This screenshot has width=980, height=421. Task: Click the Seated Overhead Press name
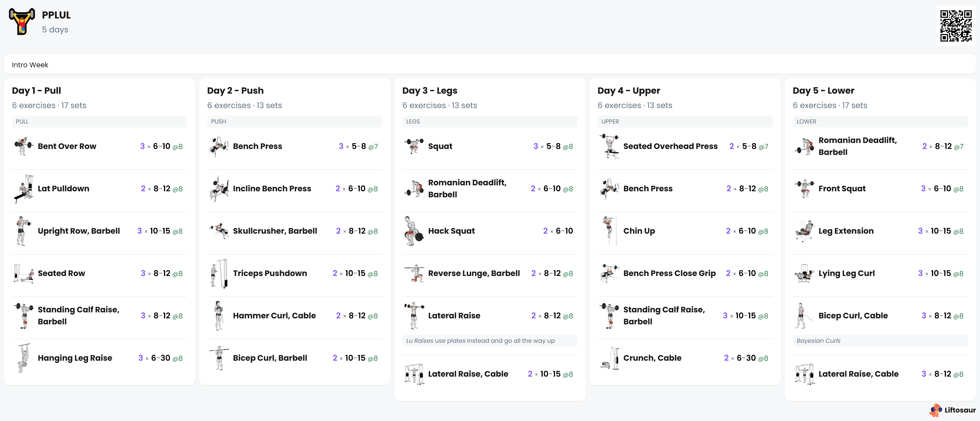(670, 146)
